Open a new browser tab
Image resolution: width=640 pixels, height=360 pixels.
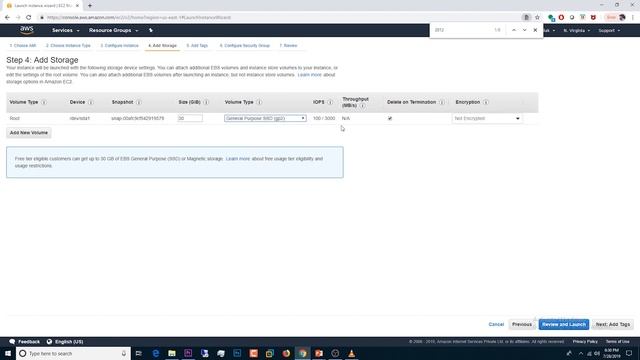click(x=90, y=6)
